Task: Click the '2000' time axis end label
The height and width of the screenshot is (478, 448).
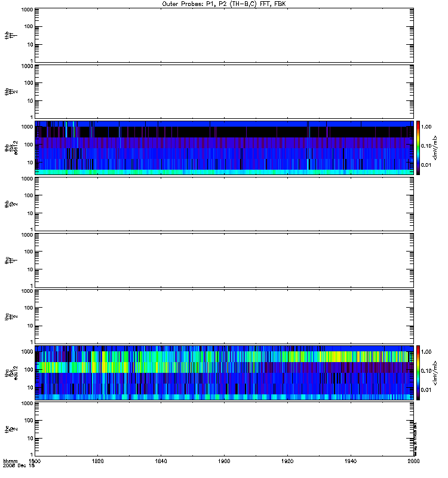Action: click(413, 461)
